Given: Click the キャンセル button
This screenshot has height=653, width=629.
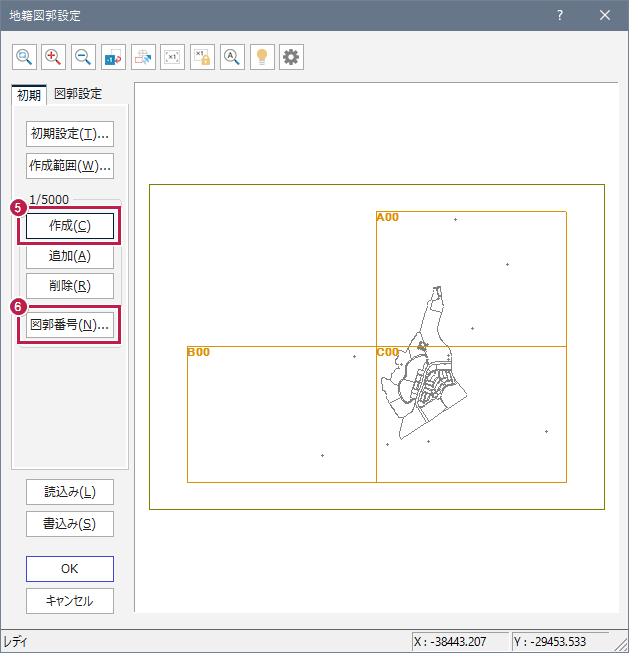Looking at the screenshot, I should (70, 601).
